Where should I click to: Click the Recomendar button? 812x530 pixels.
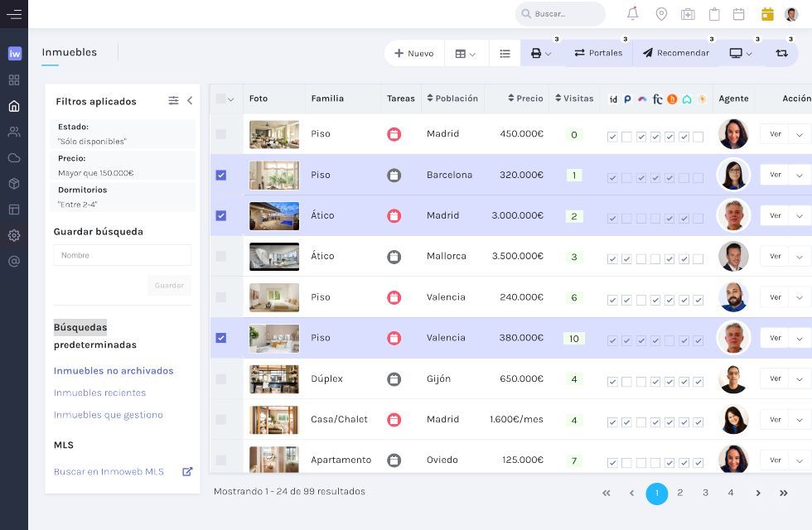pos(676,53)
